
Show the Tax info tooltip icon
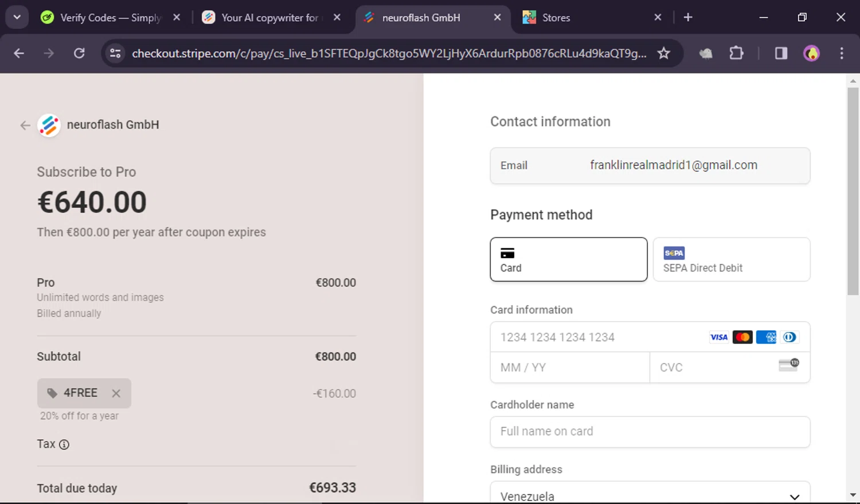click(64, 444)
